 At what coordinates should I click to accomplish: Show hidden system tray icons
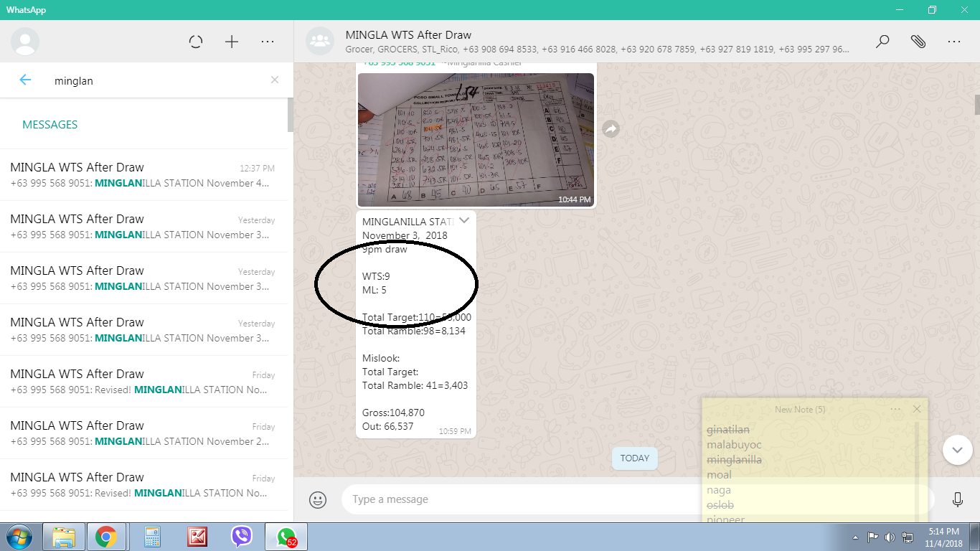click(x=855, y=537)
